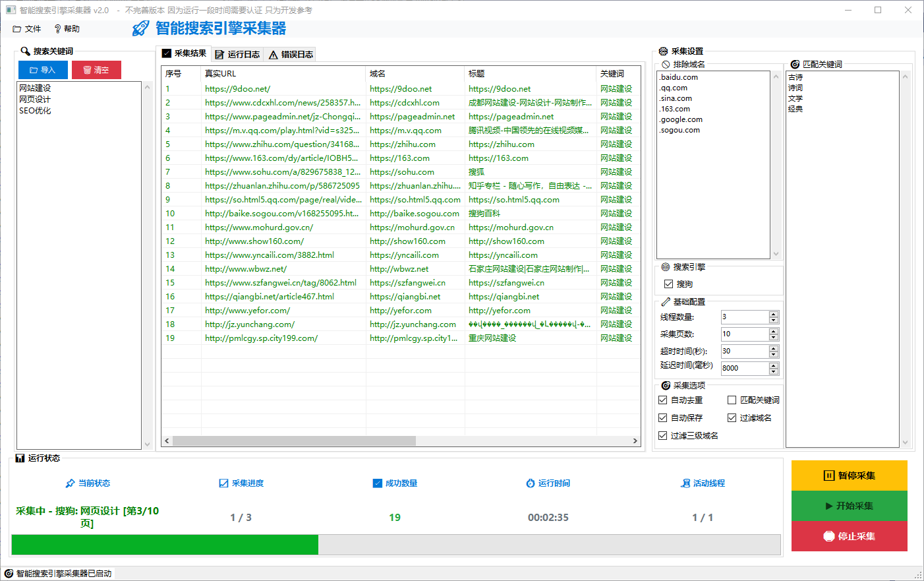The width and height of the screenshot is (924, 581).
Task: Enable the 匹配关键词 collection option
Action: pos(732,400)
